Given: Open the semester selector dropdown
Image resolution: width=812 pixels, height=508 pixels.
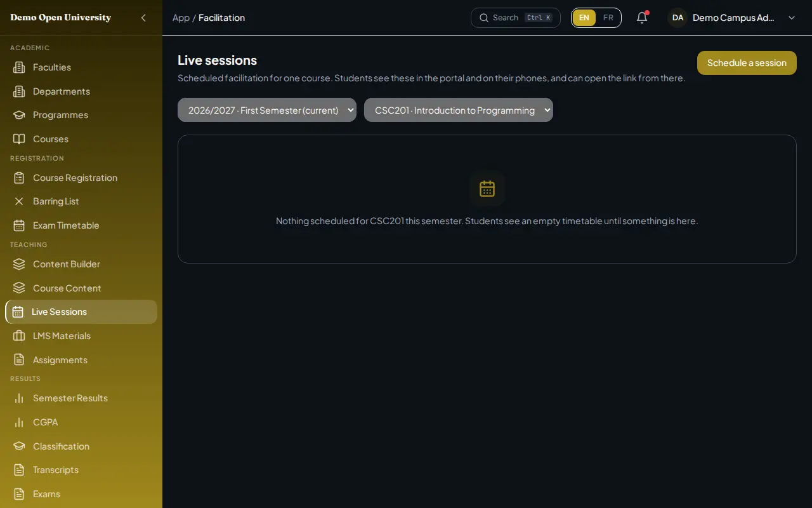Looking at the screenshot, I should [x=267, y=110].
